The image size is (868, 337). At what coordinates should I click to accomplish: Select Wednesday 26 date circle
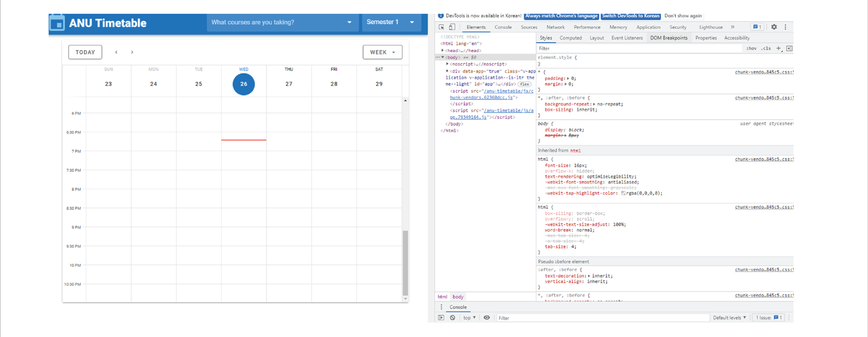[x=244, y=84]
